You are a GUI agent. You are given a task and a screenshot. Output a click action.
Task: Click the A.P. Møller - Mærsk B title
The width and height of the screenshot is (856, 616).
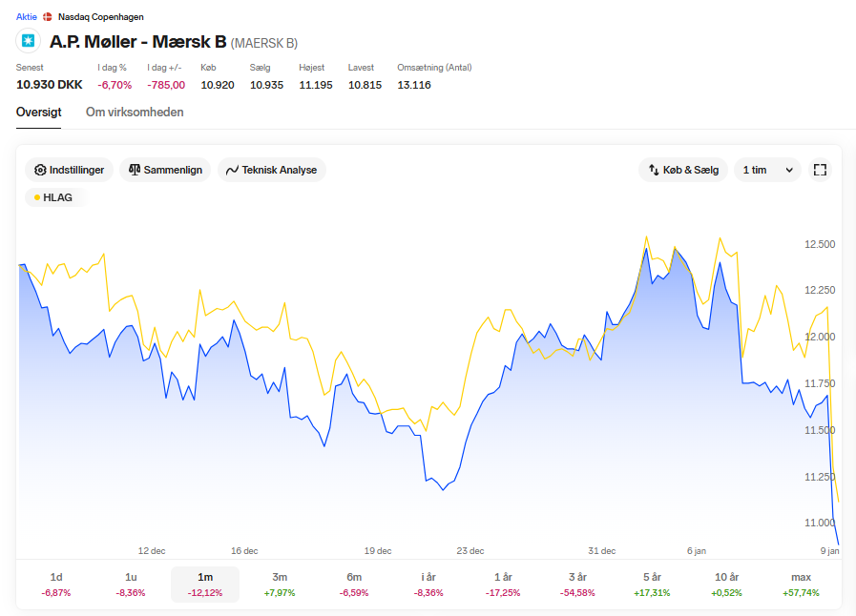tap(138, 41)
